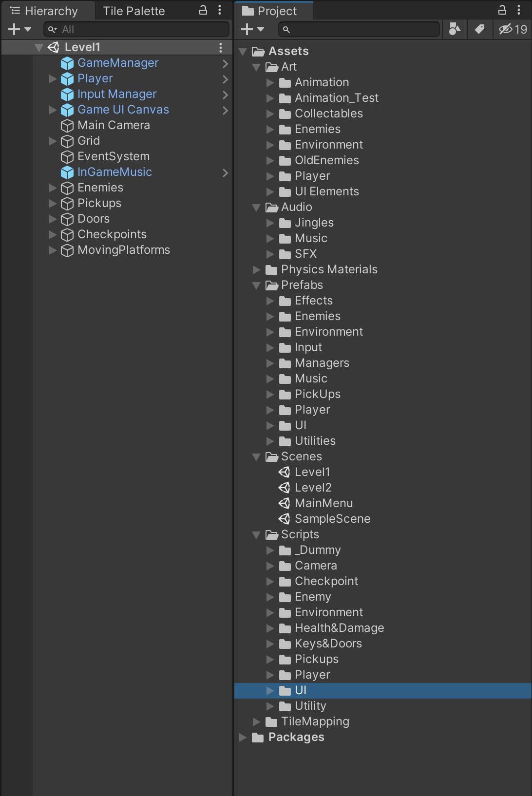Click the Audio folder icon
Viewport: 532px width, 796px height.
point(271,208)
